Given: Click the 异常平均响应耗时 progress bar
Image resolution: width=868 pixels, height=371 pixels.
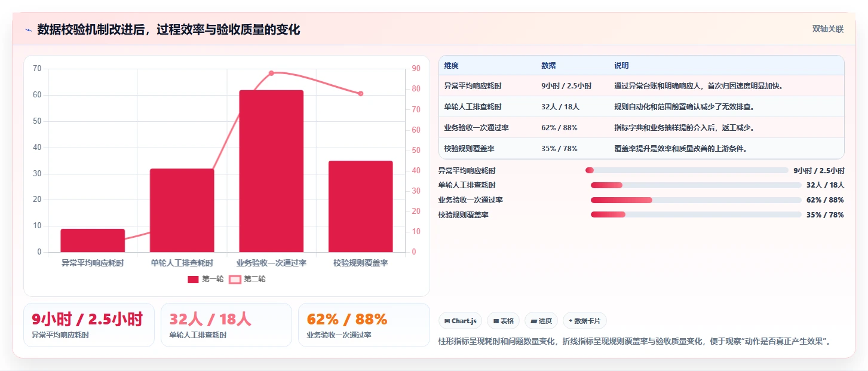Looking at the screenshot, I should (x=687, y=170).
